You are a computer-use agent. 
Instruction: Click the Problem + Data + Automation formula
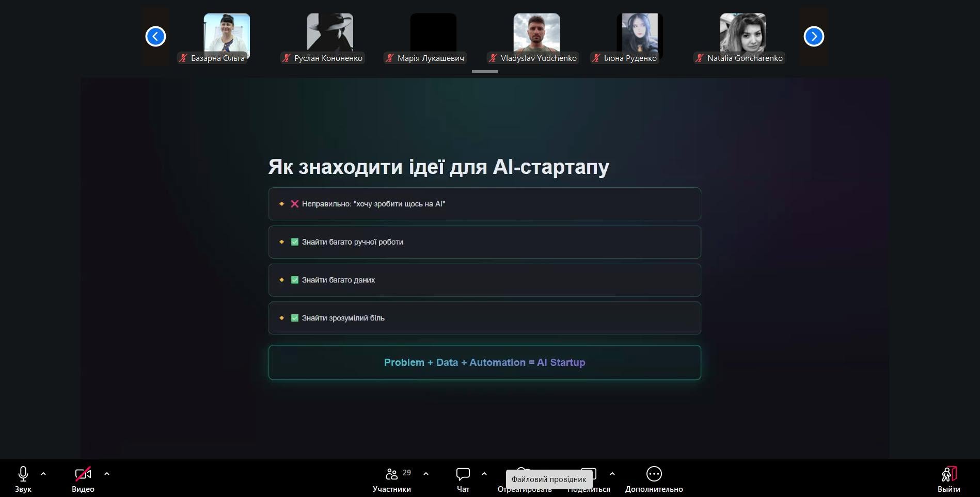(485, 362)
